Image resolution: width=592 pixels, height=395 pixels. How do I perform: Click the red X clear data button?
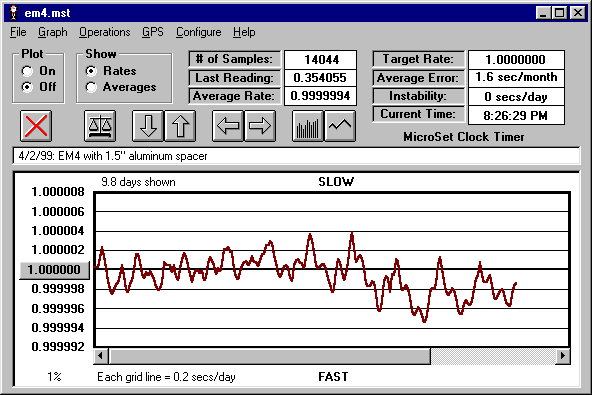(x=36, y=126)
